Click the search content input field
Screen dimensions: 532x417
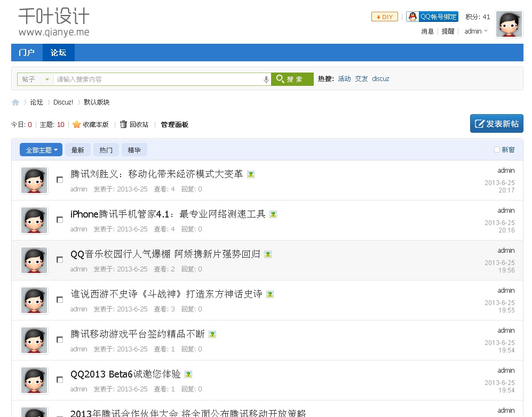click(158, 79)
